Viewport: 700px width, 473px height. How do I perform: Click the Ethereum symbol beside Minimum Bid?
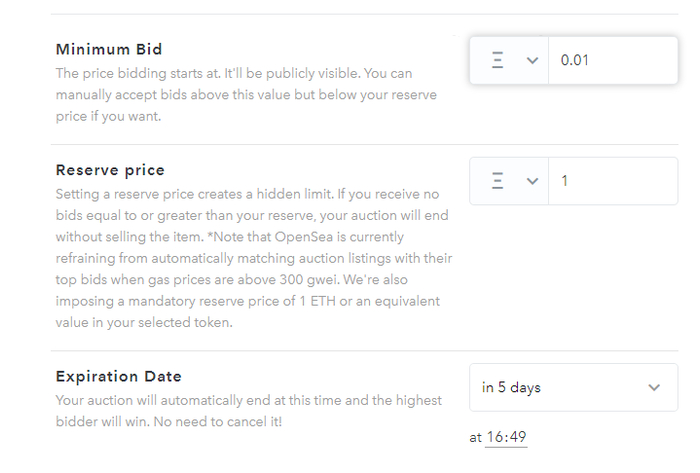tap(497, 60)
